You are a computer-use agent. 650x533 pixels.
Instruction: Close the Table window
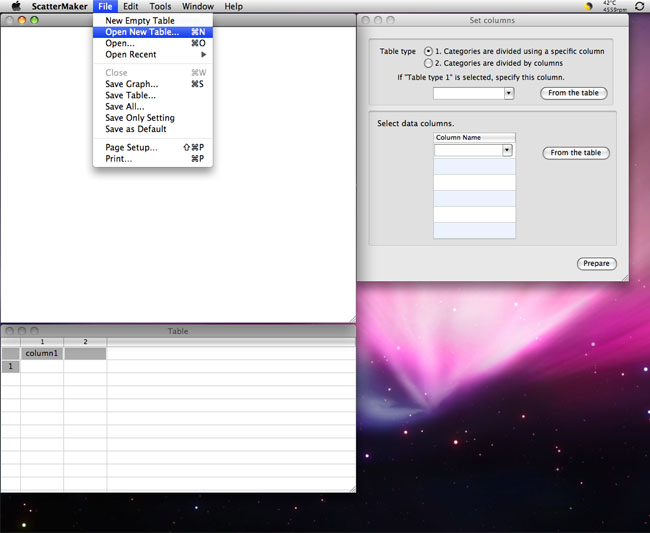pos(10,331)
